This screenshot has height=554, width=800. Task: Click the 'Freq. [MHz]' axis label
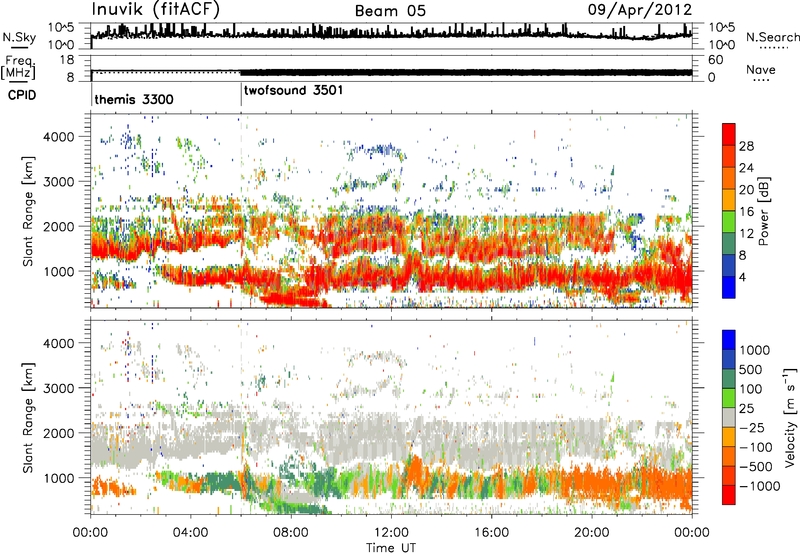pyautogui.click(x=18, y=68)
